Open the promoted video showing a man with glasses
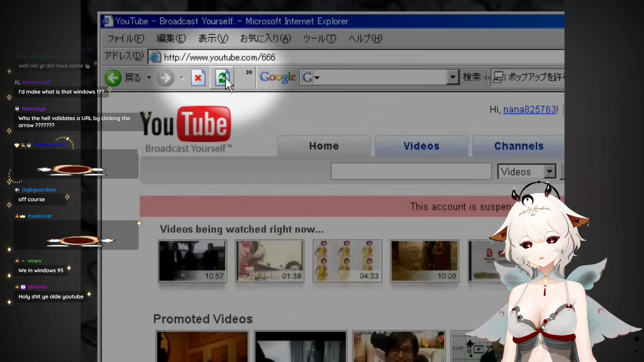This screenshot has height=362, width=644. pos(398,346)
